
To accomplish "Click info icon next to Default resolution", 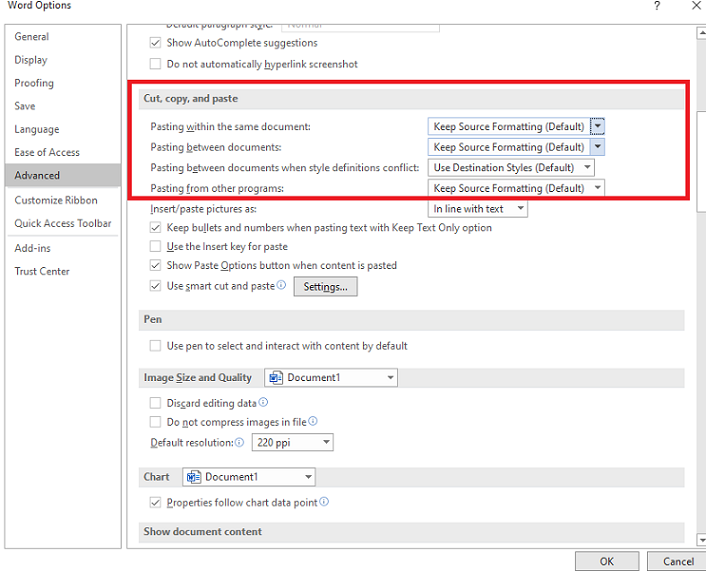I will 239,442.
